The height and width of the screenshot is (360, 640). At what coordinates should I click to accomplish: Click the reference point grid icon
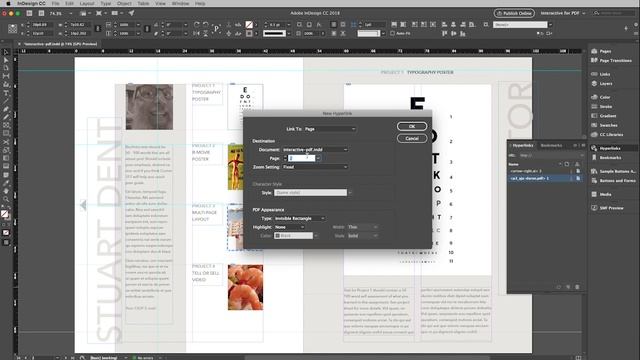click(x=13, y=29)
